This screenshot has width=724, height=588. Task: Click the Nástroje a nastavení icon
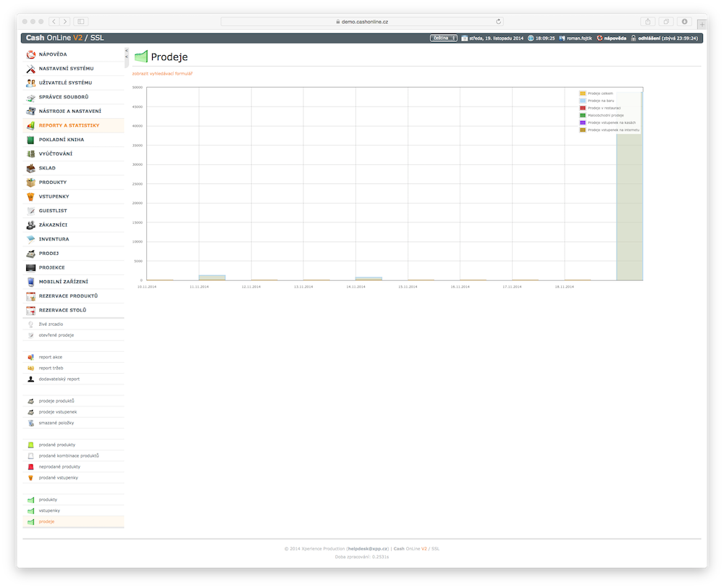(x=30, y=112)
